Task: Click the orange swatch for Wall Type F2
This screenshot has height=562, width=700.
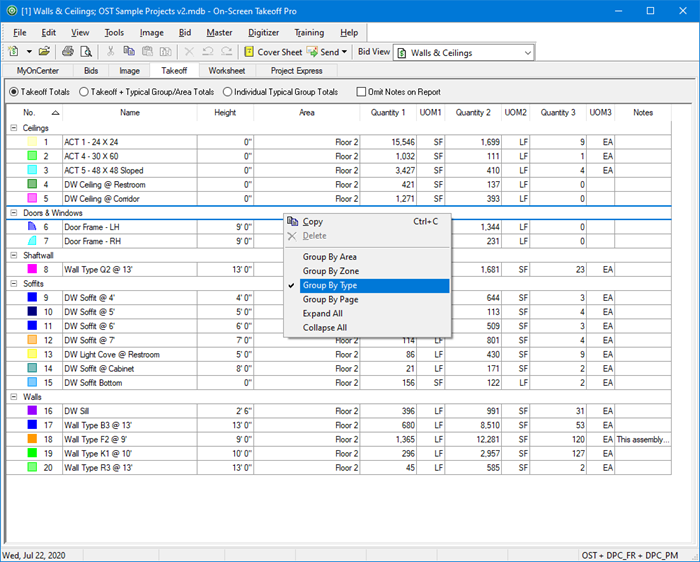Action: pyautogui.click(x=31, y=439)
